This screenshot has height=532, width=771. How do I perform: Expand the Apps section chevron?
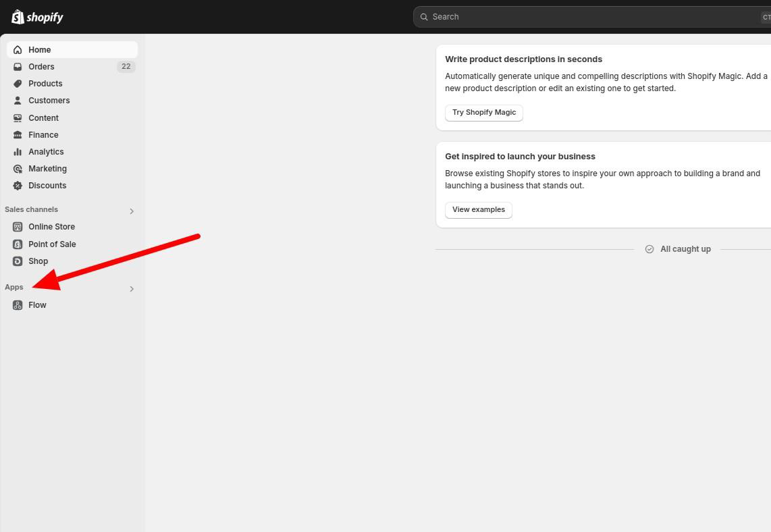pos(131,289)
